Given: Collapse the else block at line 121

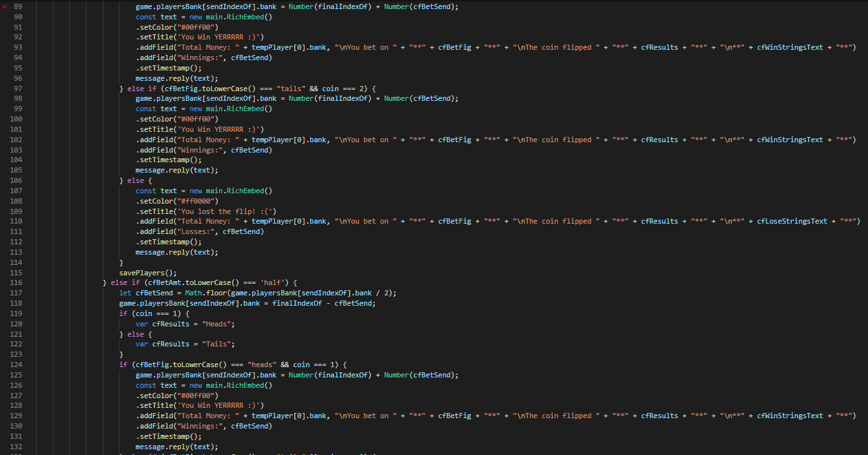Looking at the screenshot, I should (30, 334).
